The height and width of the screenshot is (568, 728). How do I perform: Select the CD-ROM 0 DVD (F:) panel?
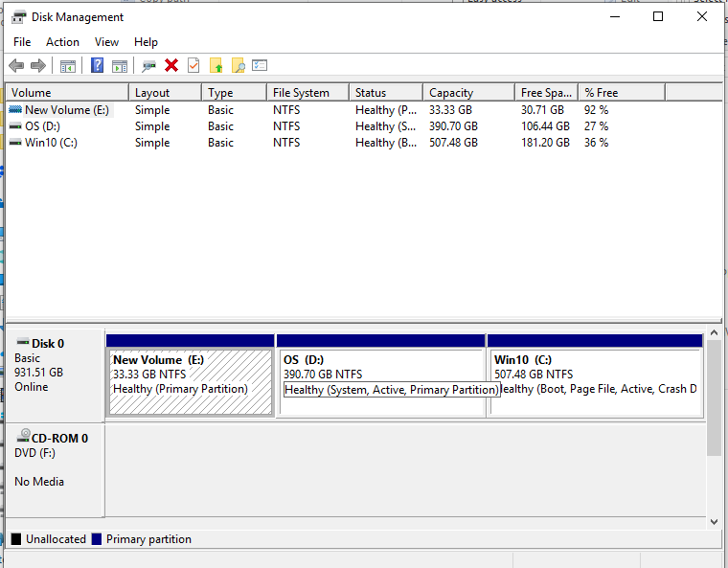tap(55, 470)
